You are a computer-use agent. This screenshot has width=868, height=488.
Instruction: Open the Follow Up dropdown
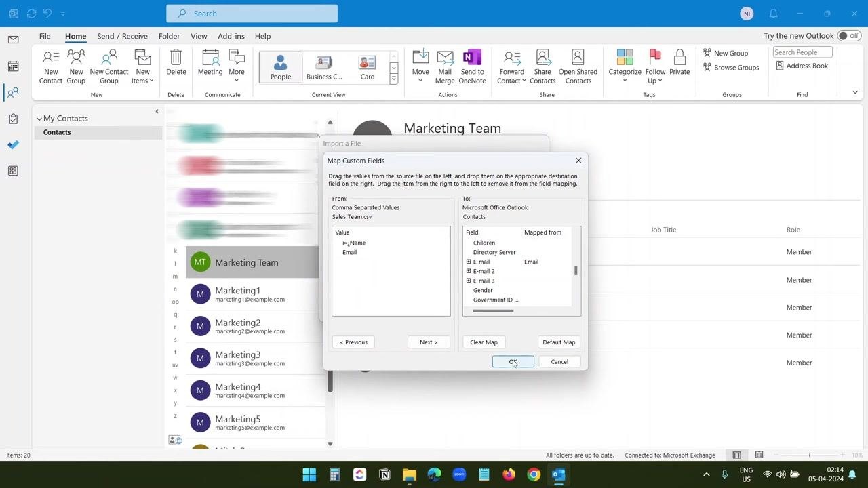[655, 67]
